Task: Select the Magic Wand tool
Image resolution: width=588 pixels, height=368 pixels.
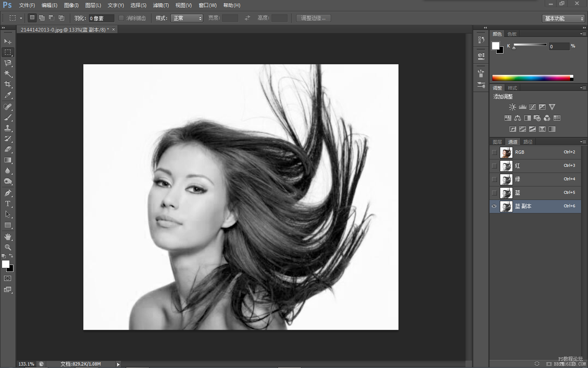Action: click(x=8, y=74)
